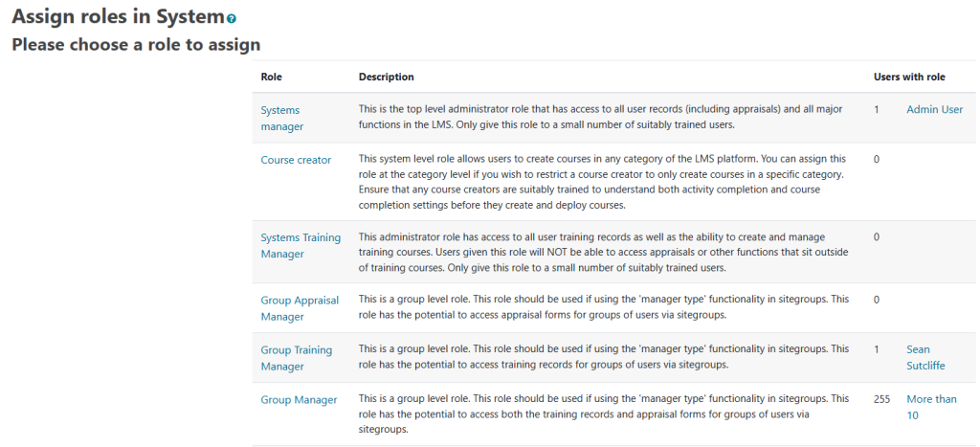Choose the Group Manager role
This screenshot has width=980, height=447.
(x=299, y=400)
